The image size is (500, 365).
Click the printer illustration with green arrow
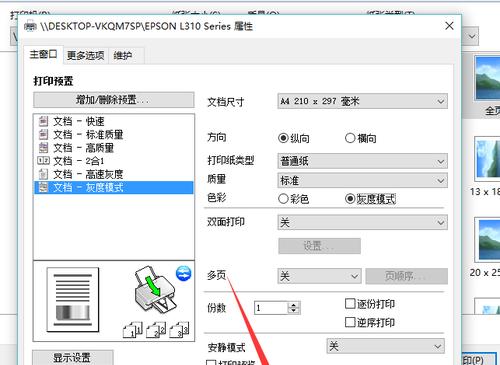click(155, 289)
